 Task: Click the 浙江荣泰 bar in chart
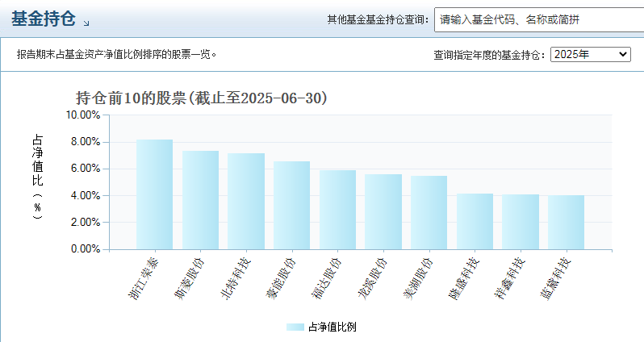[x=154, y=194]
